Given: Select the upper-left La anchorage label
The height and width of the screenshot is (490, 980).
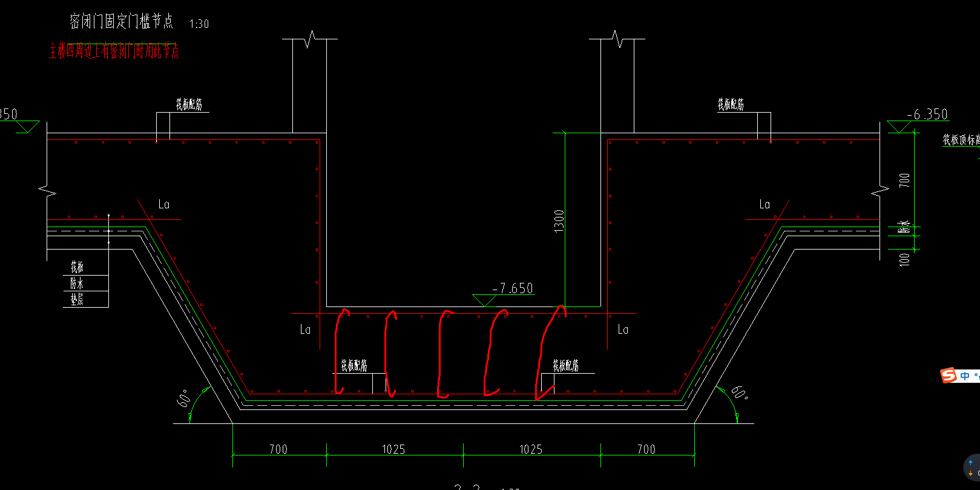Looking at the screenshot, I should click(x=164, y=205).
